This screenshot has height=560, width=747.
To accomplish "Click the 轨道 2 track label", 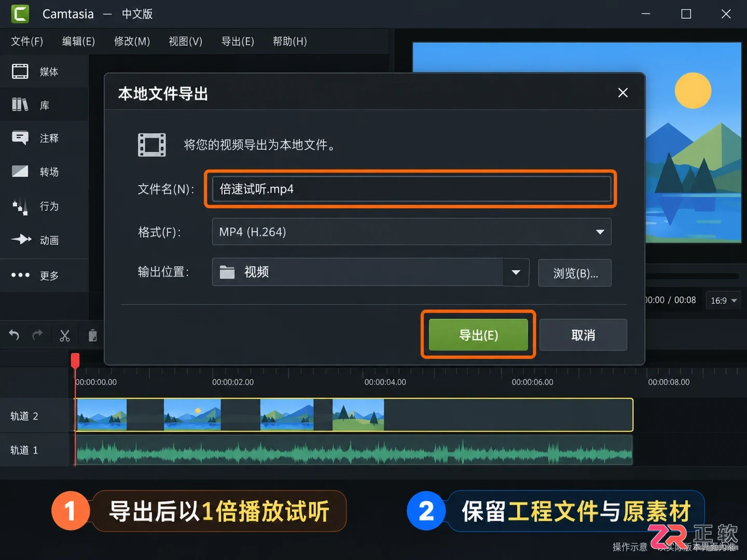I will point(24,416).
